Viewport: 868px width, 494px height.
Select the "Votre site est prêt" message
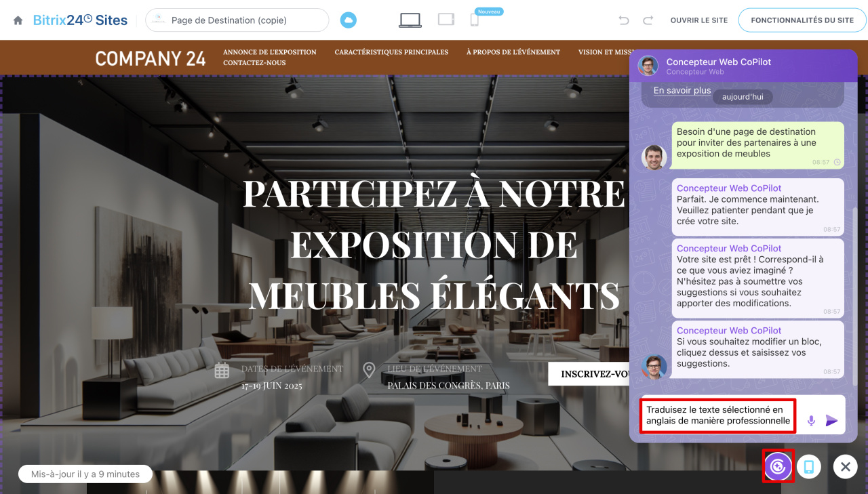758,278
